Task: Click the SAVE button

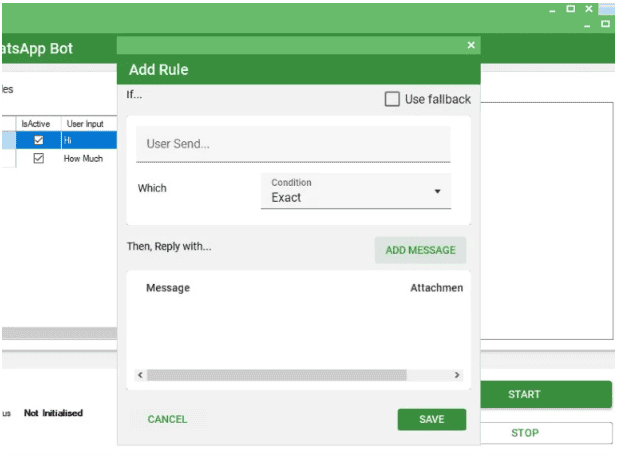Action: point(432,419)
